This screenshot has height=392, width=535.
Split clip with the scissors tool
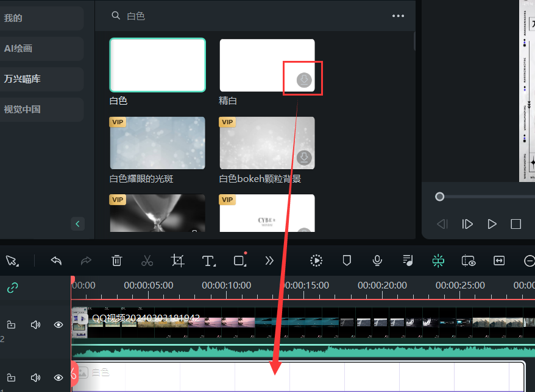147,261
